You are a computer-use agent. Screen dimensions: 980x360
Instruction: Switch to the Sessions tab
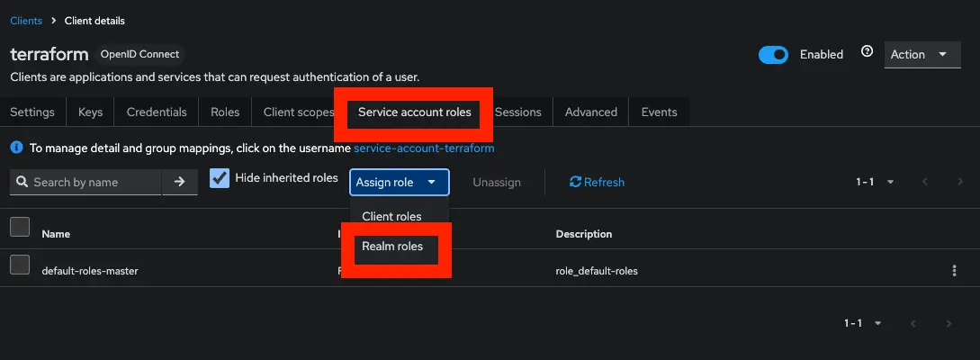(x=518, y=112)
